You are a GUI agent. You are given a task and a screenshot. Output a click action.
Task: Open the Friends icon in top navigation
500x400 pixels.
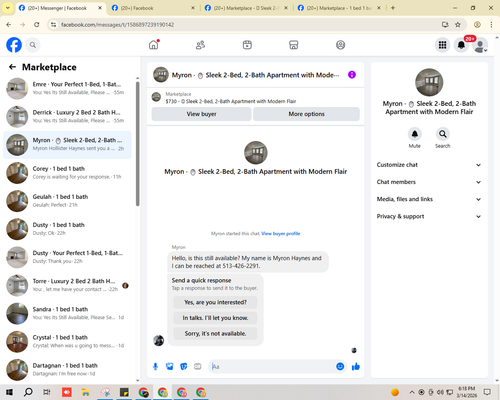pyautogui.click(x=200, y=45)
